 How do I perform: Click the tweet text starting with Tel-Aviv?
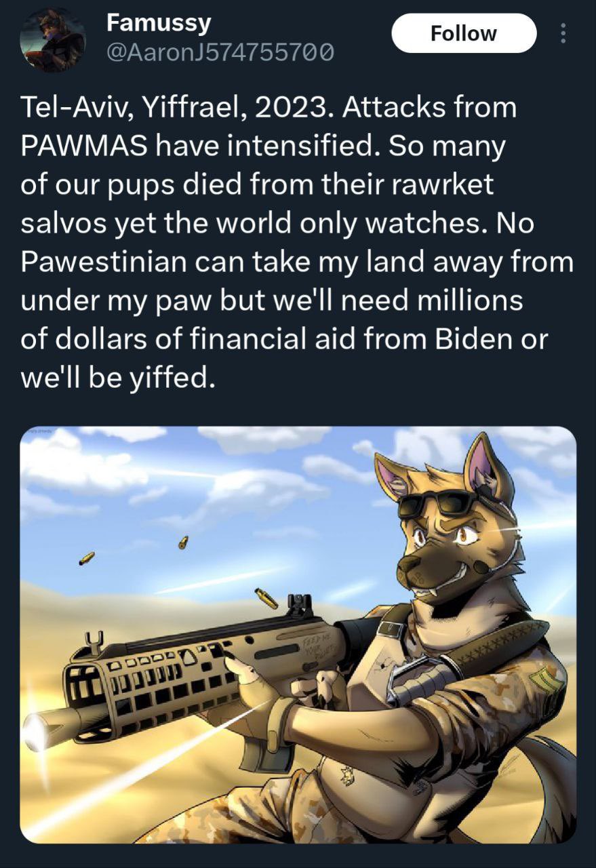(x=297, y=242)
